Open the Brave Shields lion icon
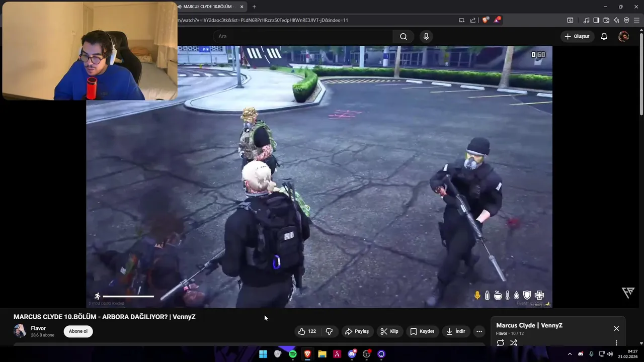This screenshot has width=644, height=362. (485, 20)
